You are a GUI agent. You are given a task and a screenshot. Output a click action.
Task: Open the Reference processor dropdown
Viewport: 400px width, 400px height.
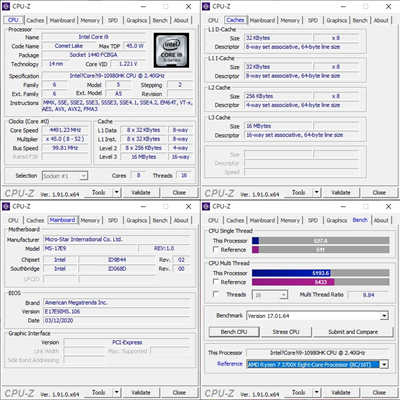pos(384,364)
